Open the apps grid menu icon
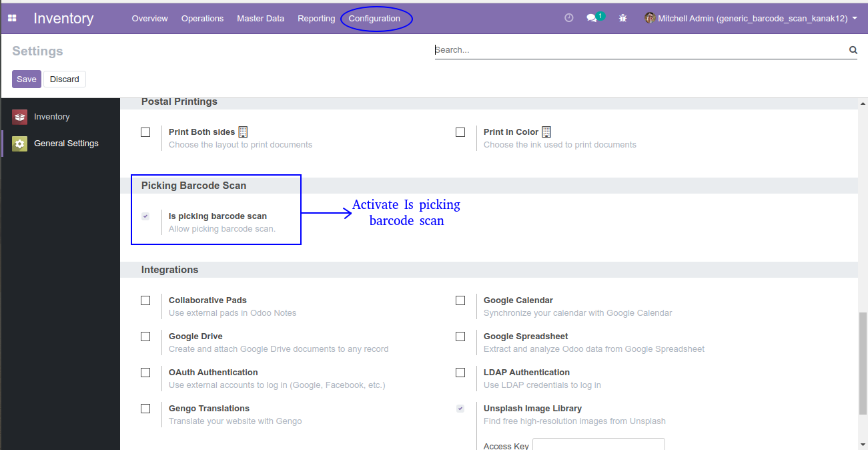Image resolution: width=868 pixels, height=450 pixels. coord(12,18)
